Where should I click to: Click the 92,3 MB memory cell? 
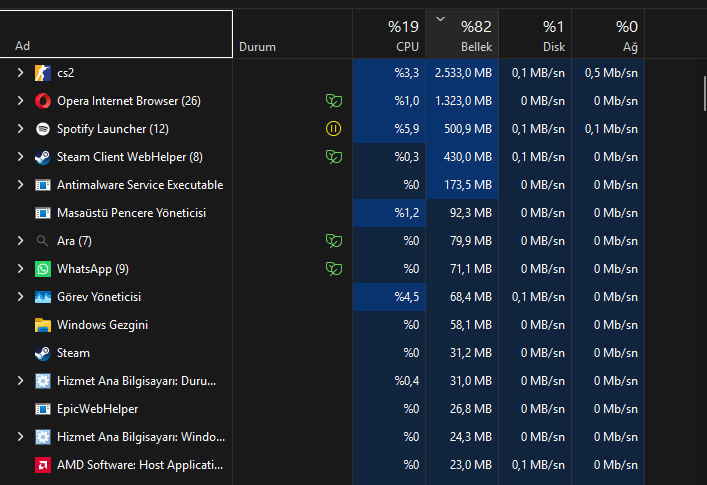click(x=462, y=213)
